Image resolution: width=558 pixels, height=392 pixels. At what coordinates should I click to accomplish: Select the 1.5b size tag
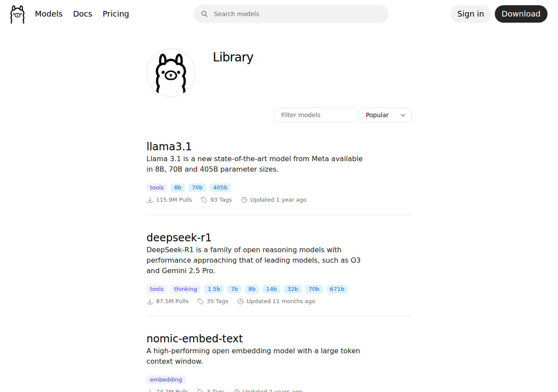[x=214, y=289]
